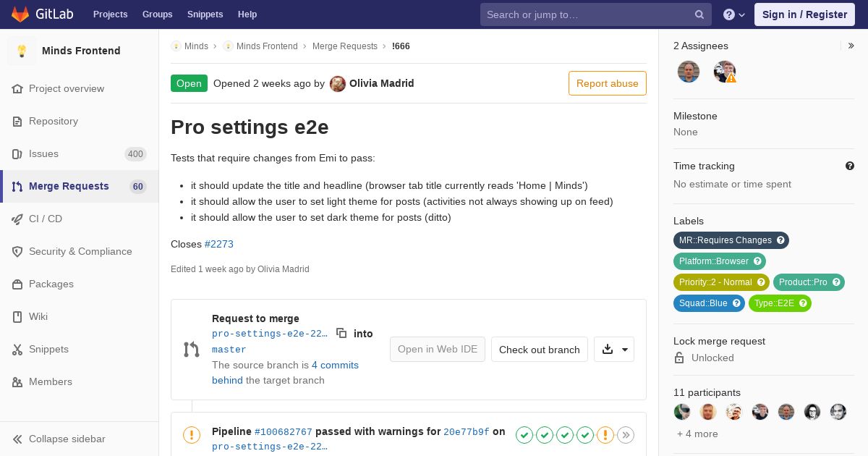Viewport: 868px width, 456px height.
Task: Click the Squad::Blue label
Action: tap(709, 303)
